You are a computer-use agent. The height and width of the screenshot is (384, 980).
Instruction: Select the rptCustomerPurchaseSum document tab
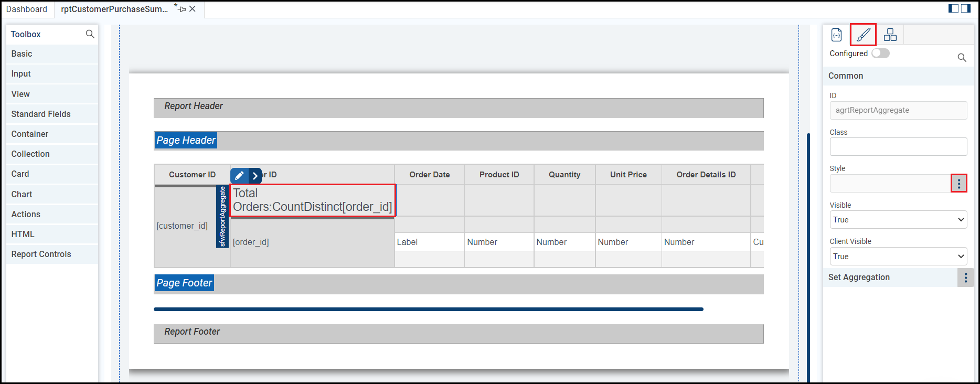[114, 9]
